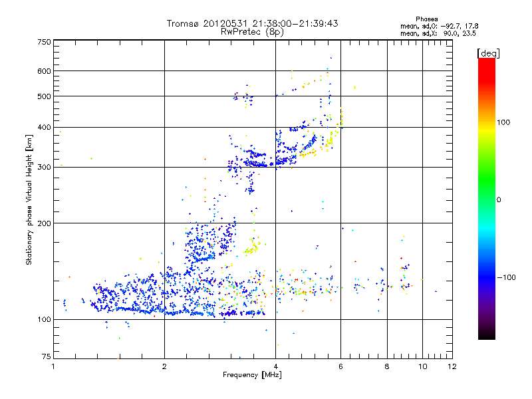Click the colorbar "0" degree label
532x399 pixels.
499,200
